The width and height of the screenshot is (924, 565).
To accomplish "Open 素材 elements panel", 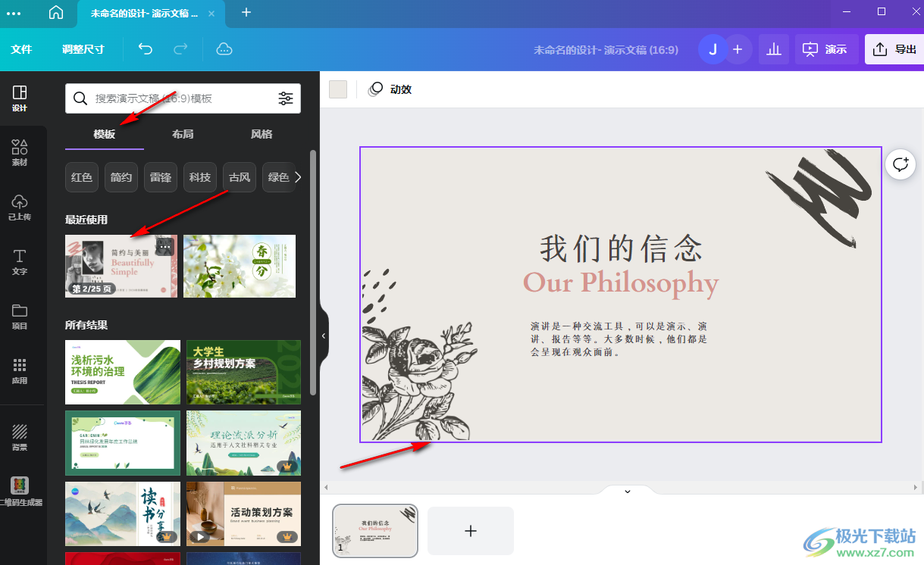I will (x=20, y=153).
